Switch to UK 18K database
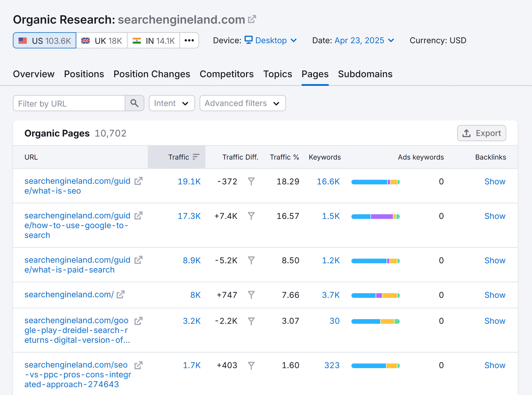The height and width of the screenshot is (395, 532). click(x=102, y=40)
